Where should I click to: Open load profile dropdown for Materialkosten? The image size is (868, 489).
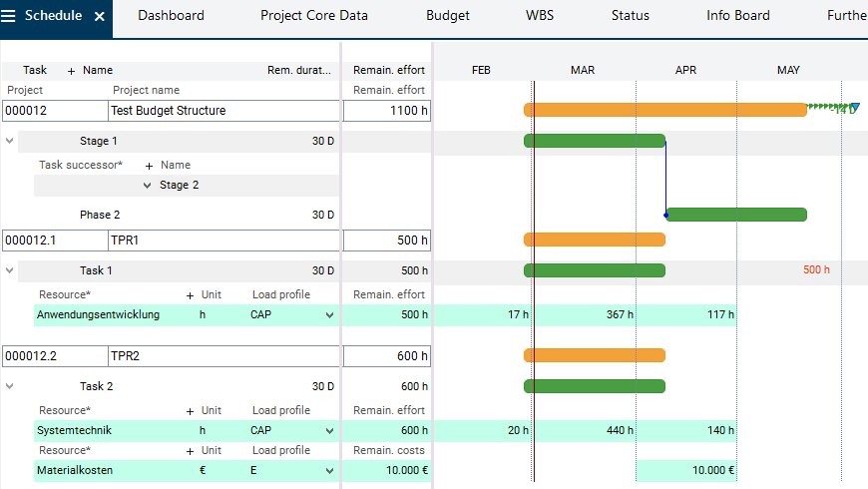(330, 470)
